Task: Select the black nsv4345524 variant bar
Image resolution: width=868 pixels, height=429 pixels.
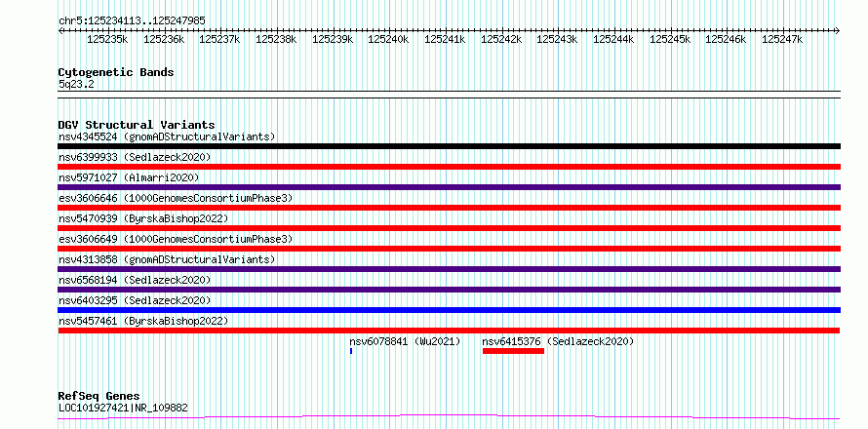Action: [449, 146]
